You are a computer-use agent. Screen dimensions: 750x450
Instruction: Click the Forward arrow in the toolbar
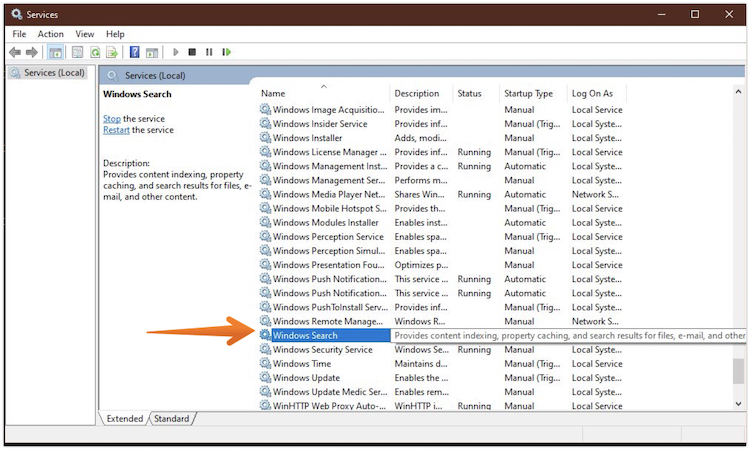pos(32,52)
